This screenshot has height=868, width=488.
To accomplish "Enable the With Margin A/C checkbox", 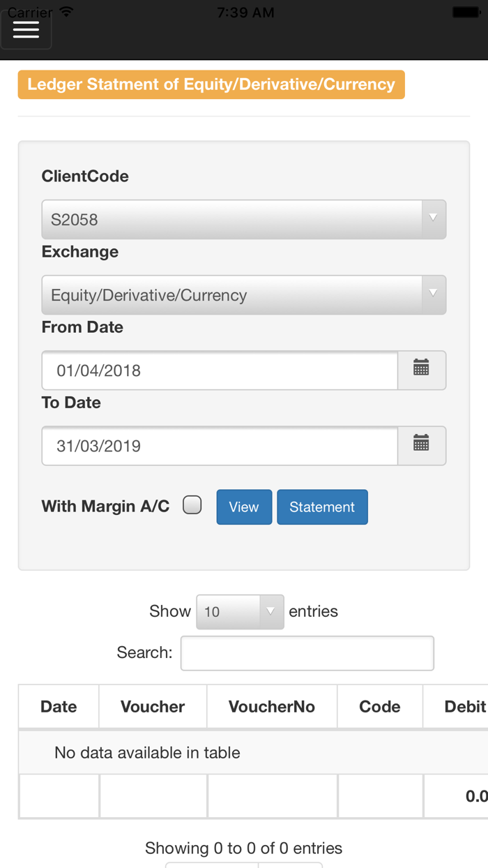I will point(190,503).
